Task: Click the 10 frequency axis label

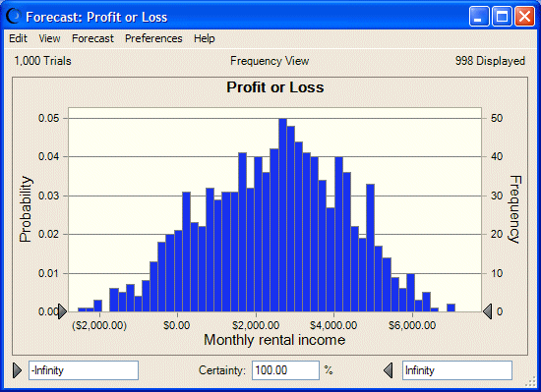Action: [497, 273]
